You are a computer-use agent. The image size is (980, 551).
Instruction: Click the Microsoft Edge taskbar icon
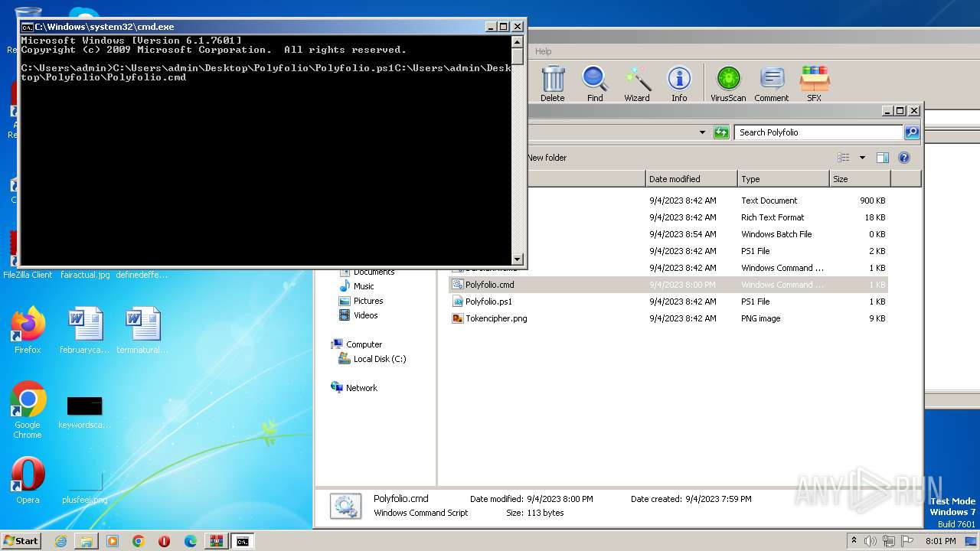click(191, 541)
